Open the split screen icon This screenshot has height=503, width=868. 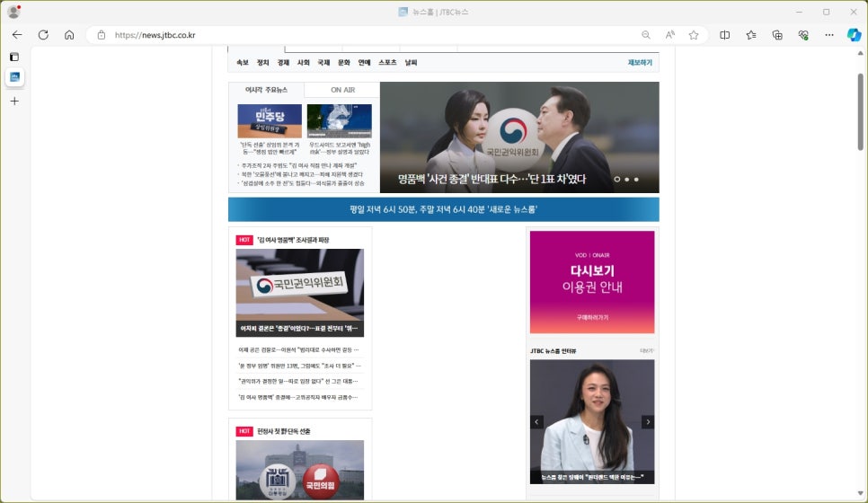point(724,35)
